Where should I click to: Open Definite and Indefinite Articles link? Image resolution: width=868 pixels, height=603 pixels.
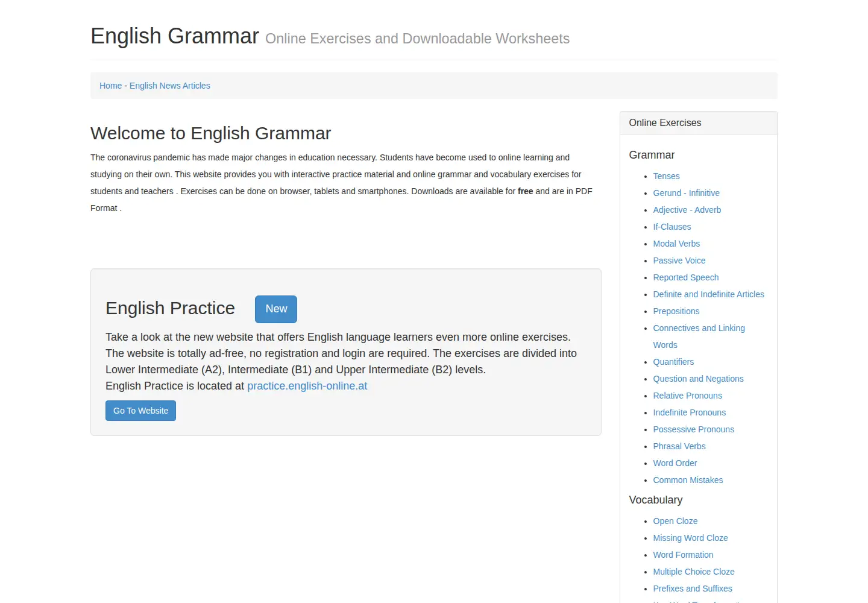[708, 294]
